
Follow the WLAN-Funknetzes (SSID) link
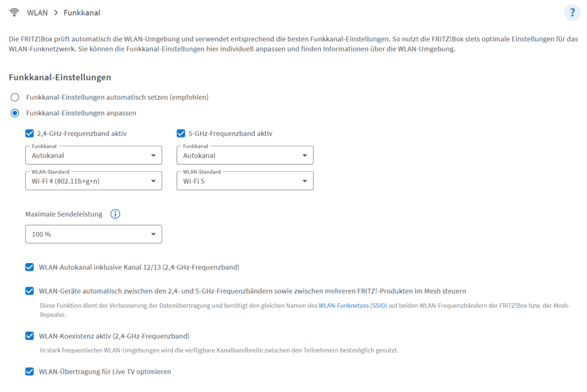coord(353,305)
